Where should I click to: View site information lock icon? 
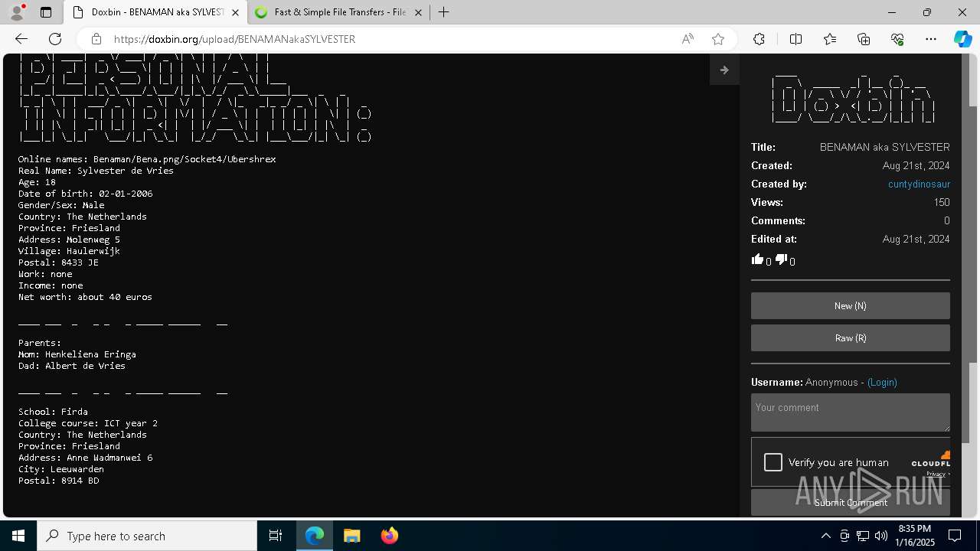coord(96,39)
